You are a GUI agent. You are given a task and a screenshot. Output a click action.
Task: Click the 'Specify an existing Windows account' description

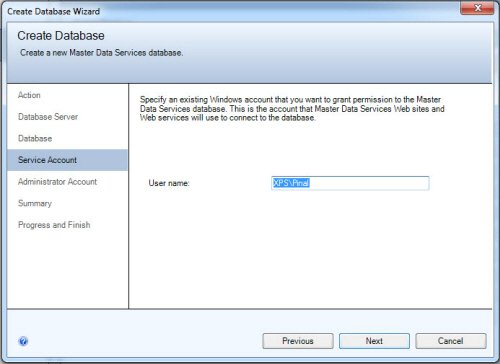click(x=292, y=109)
